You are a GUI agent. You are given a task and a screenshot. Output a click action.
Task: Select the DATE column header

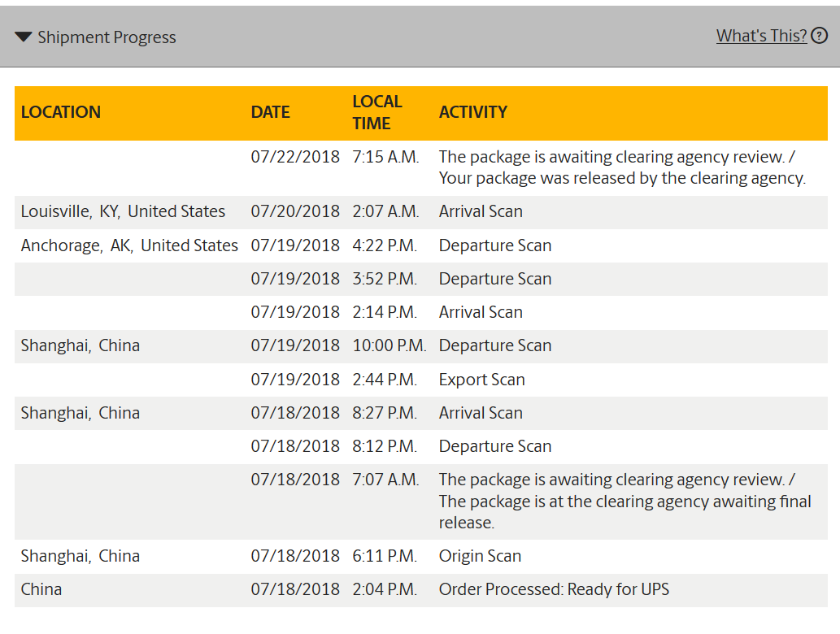[270, 112]
